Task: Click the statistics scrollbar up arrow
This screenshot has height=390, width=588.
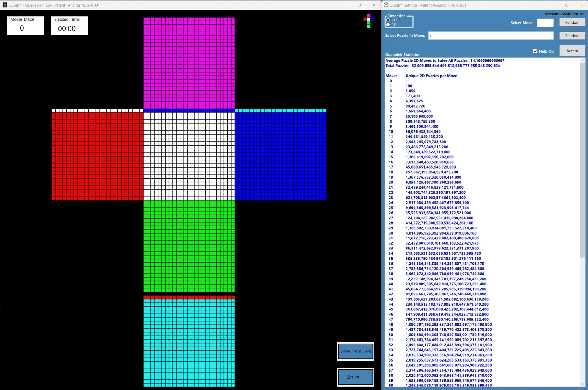Action: coord(582,60)
